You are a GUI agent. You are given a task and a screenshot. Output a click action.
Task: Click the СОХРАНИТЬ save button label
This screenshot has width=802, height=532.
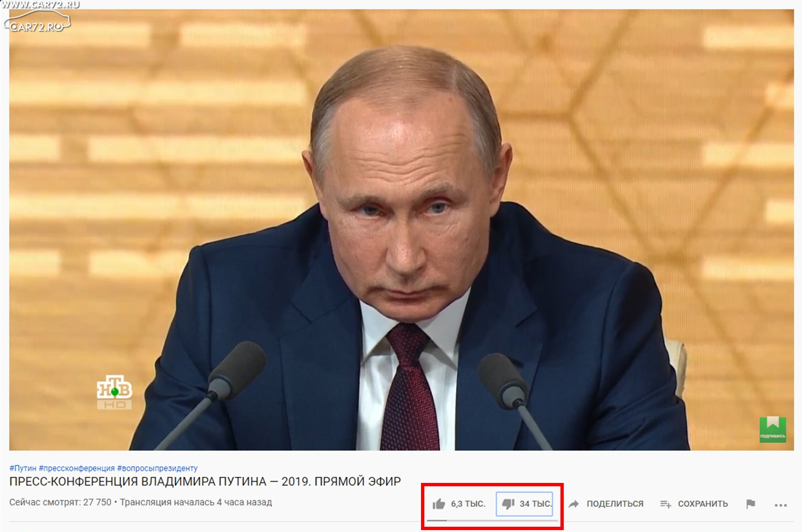coord(703,504)
